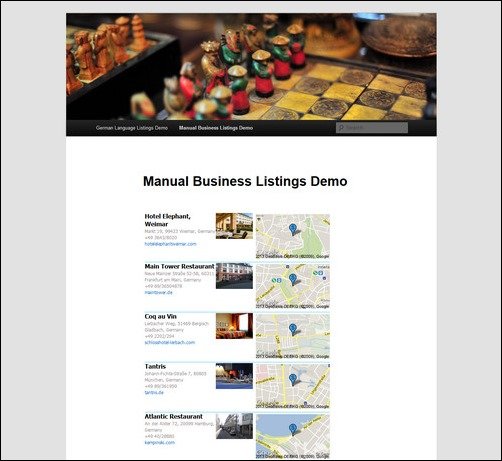Click the chess pieces header banner image
Image resolution: width=502 pixels, height=461 pixels.
coord(251,66)
